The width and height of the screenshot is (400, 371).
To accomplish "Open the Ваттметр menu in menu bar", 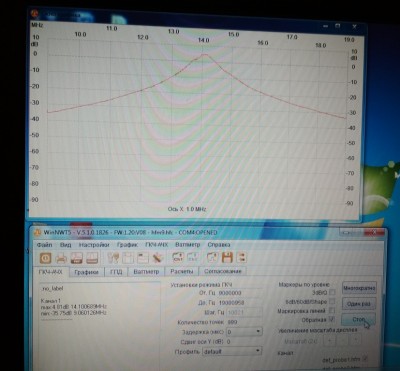I will click(x=188, y=245).
